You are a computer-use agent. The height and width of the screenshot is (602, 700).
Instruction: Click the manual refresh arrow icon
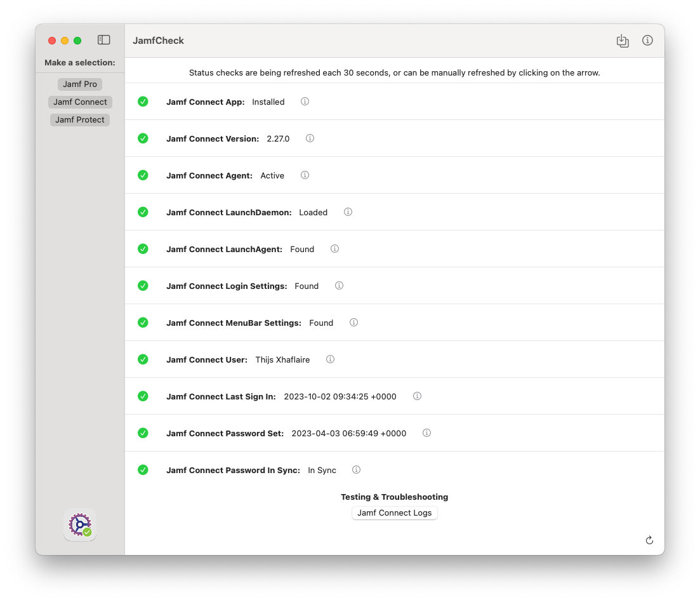650,540
